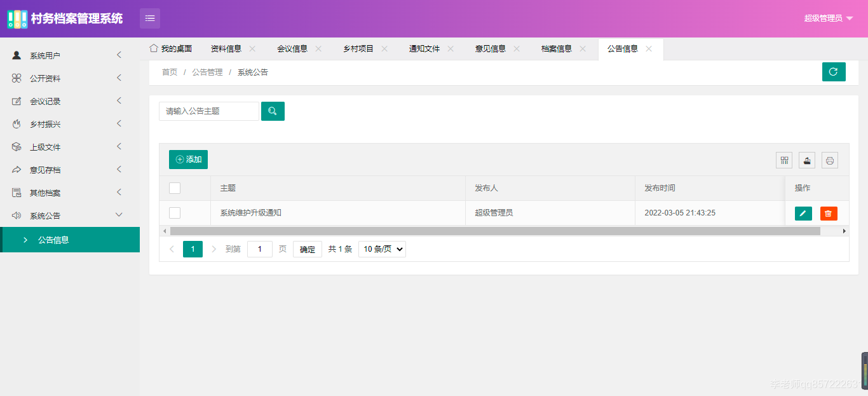Collapse the 系统公告 menu chevron
The image size is (868, 396).
(x=119, y=215)
